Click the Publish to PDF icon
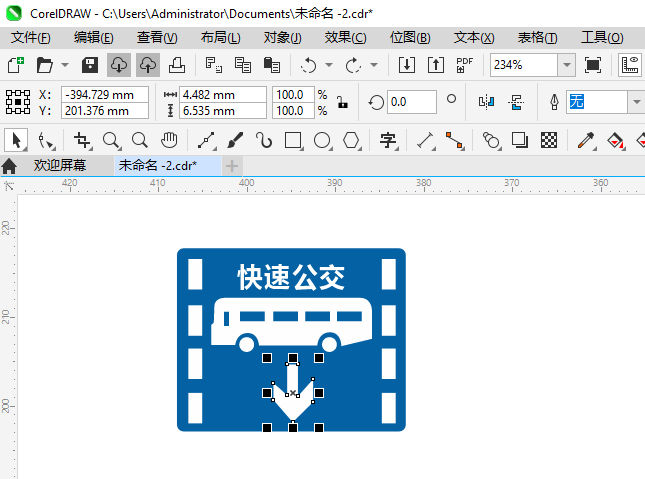This screenshot has width=645, height=479. (x=465, y=65)
